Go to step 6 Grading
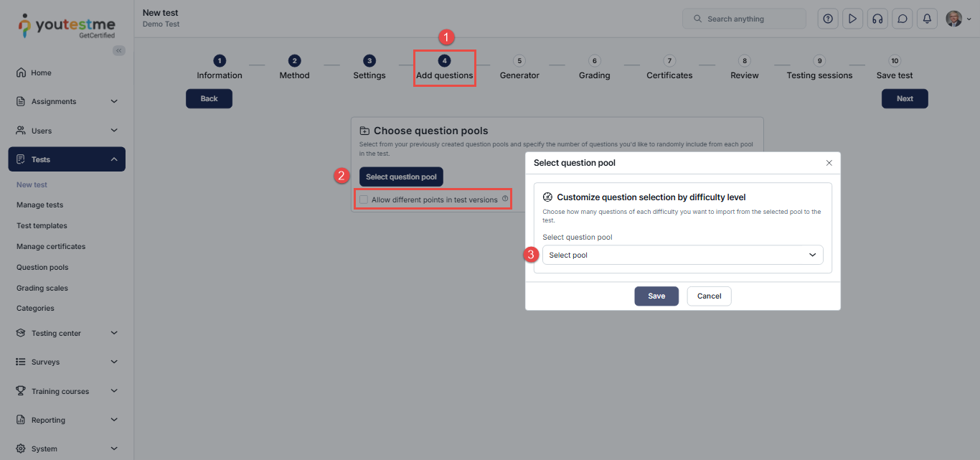980x460 pixels. coord(595,67)
